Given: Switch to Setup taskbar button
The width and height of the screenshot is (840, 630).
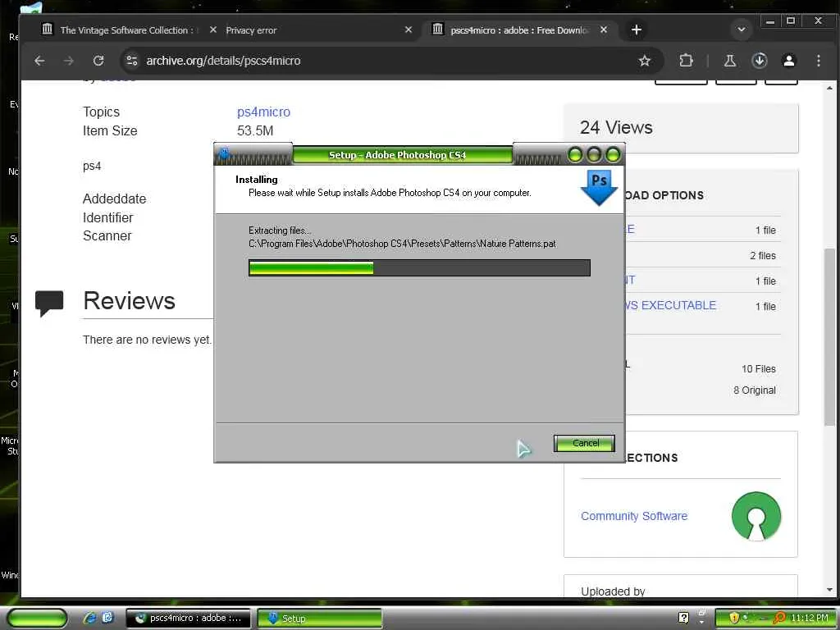Looking at the screenshot, I should pyautogui.click(x=320, y=619).
